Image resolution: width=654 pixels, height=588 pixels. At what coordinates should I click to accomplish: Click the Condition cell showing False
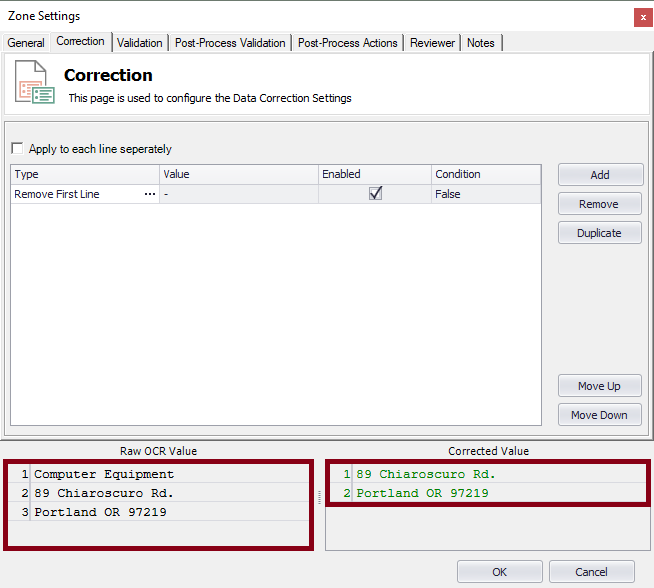tap(486, 194)
